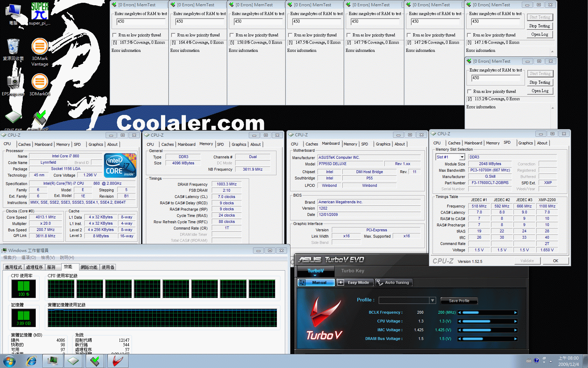
Task: Decrease CPU Voltage with the left arrow
Action: pyautogui.click(x=460, y=321)
